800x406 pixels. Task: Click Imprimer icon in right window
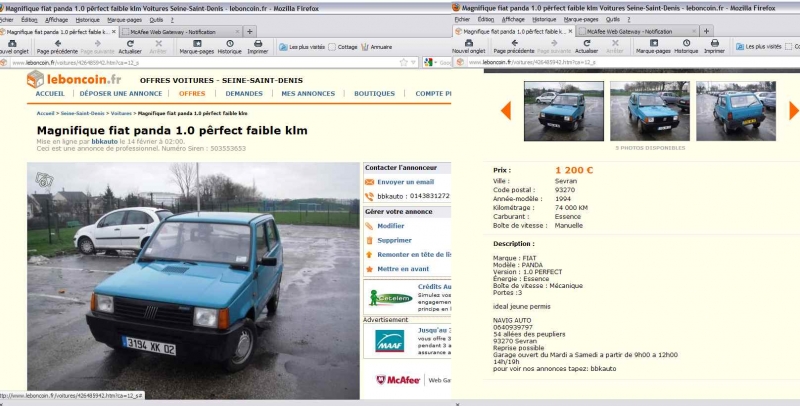click(714, 43)
